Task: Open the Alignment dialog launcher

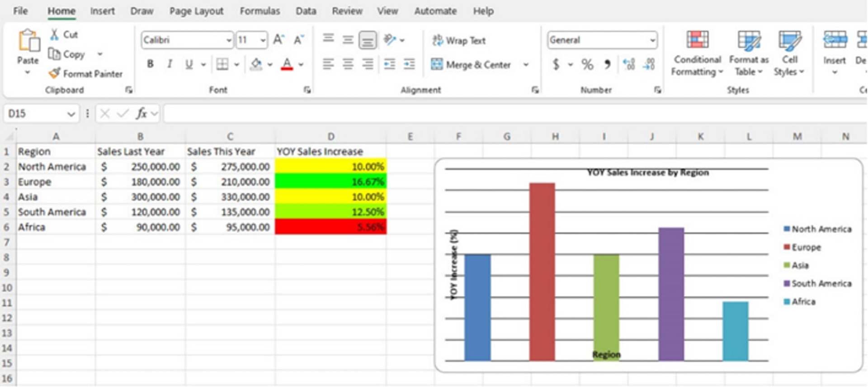Action: 535,90
